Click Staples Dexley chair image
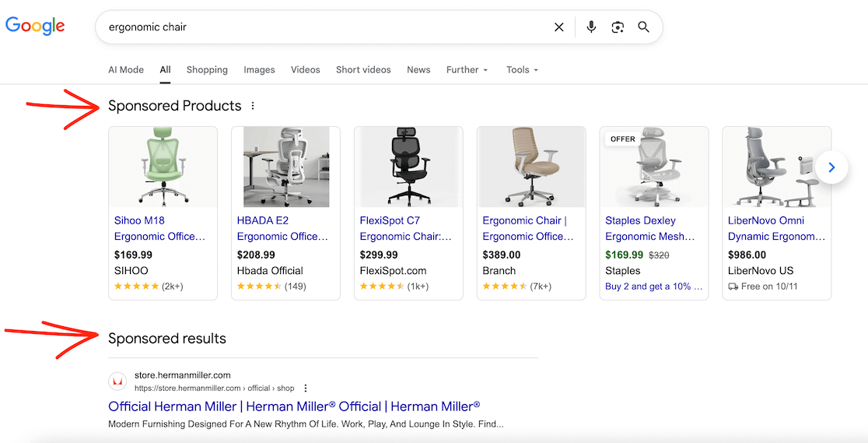The width and height of the screenshot is (868, 443). (x=654, y=167)
